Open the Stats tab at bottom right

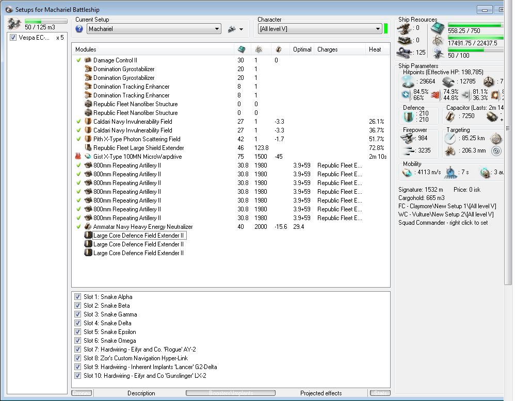point(380,393)
